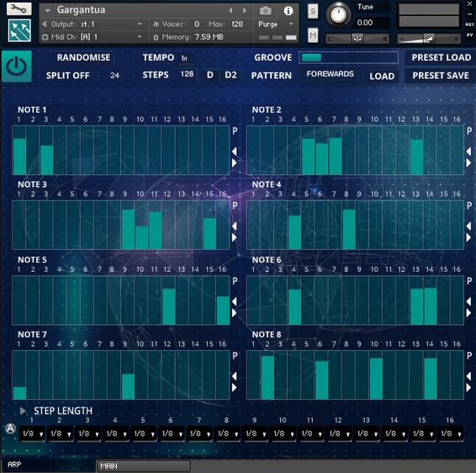Screen dimensions: 476x473
Task: Click the info icon next to camera
Action: coord(288,11)
